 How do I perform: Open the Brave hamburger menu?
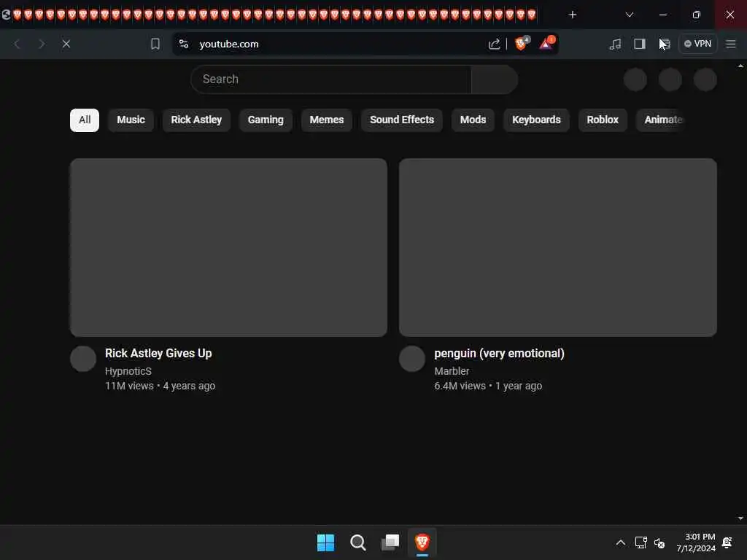click(730, 44)
